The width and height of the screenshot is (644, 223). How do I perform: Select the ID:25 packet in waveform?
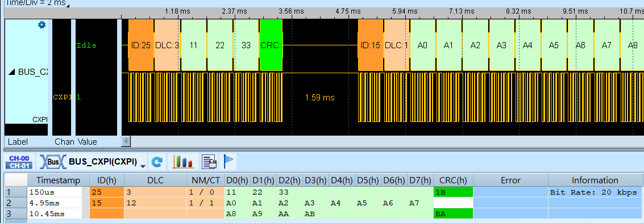(x=141, y=45)
